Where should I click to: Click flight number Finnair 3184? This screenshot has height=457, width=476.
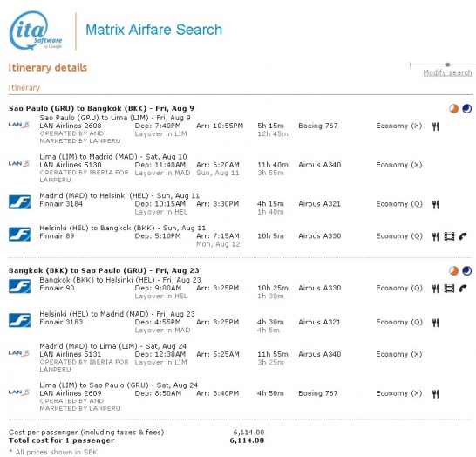(x=61, y=204)
